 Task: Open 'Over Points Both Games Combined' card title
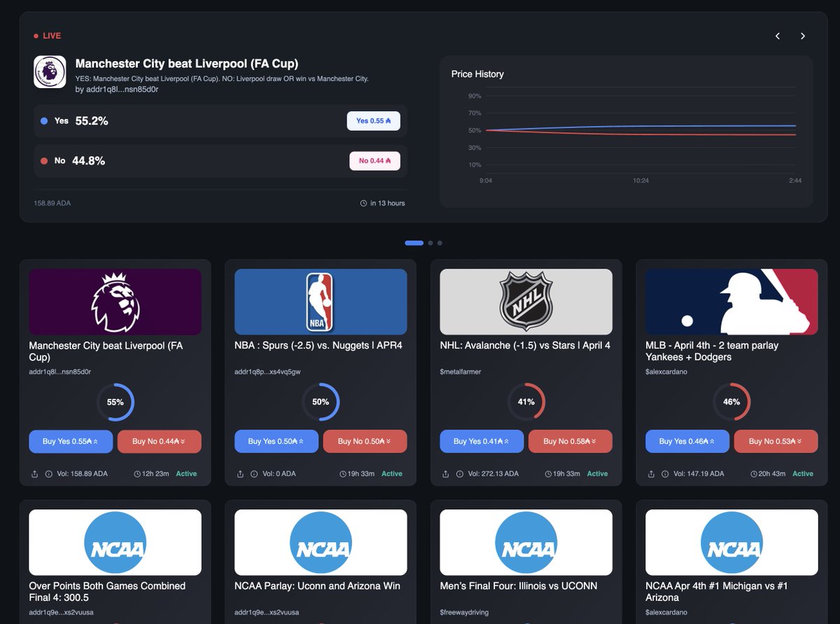[107, 592]
